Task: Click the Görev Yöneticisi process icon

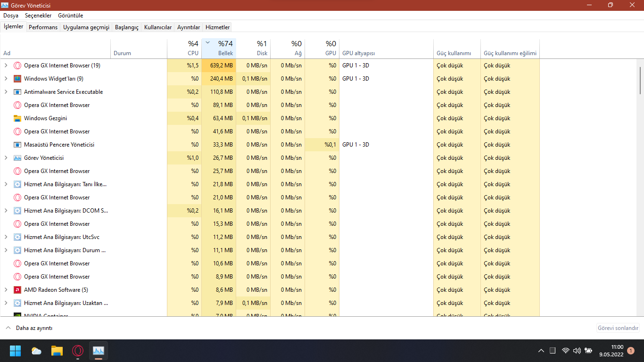Action: (x=17, y=158)
